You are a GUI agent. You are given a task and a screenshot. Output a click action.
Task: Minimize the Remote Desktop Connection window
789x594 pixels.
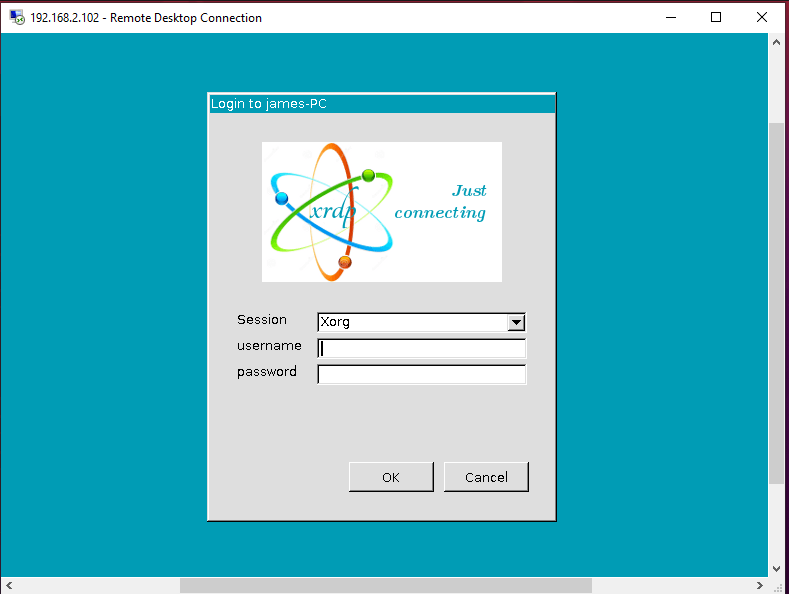(x=671, y=17)
